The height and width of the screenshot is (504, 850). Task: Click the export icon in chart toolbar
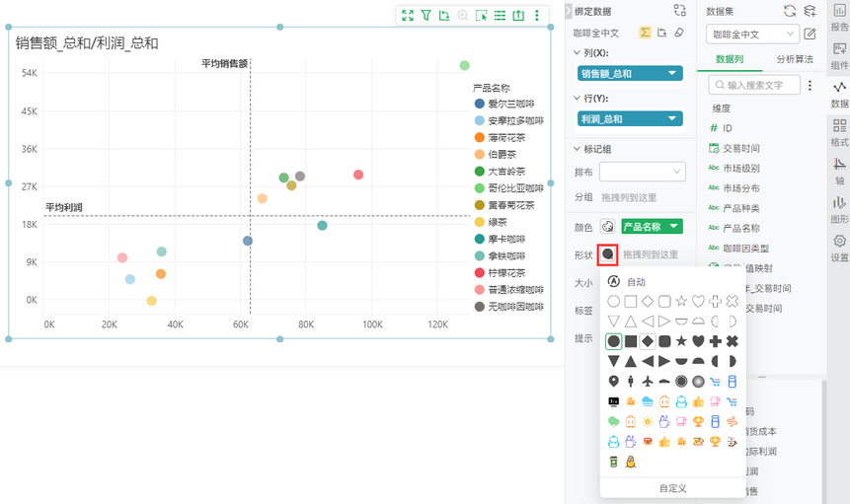pos(518,15)
